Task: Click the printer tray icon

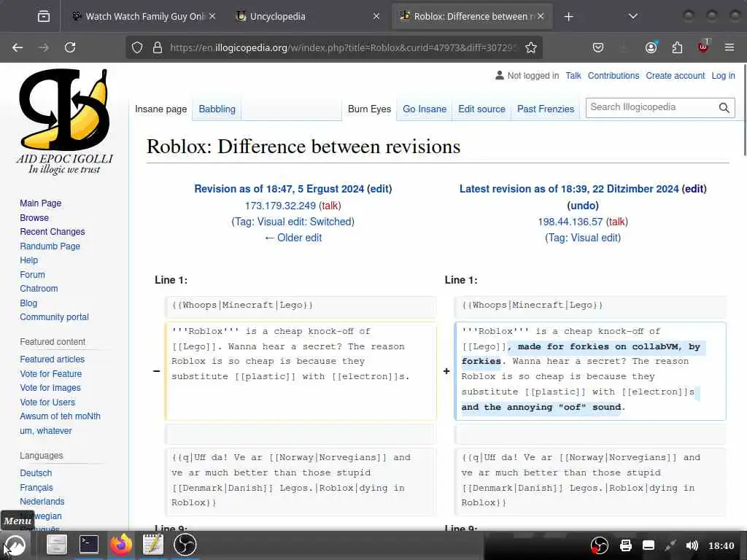Action: pos(625,545)
